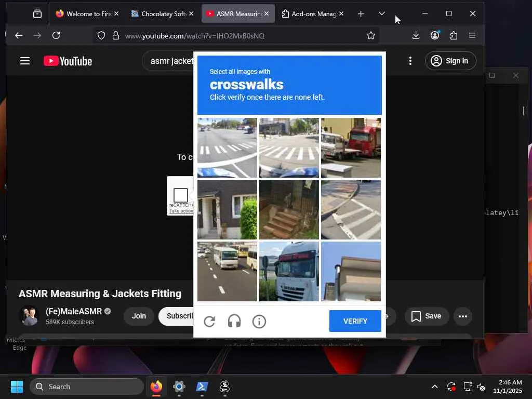This screenshot has width=532, height=399.
Task: Go forward with the forward arrow
Action: [x=37, y=35]
